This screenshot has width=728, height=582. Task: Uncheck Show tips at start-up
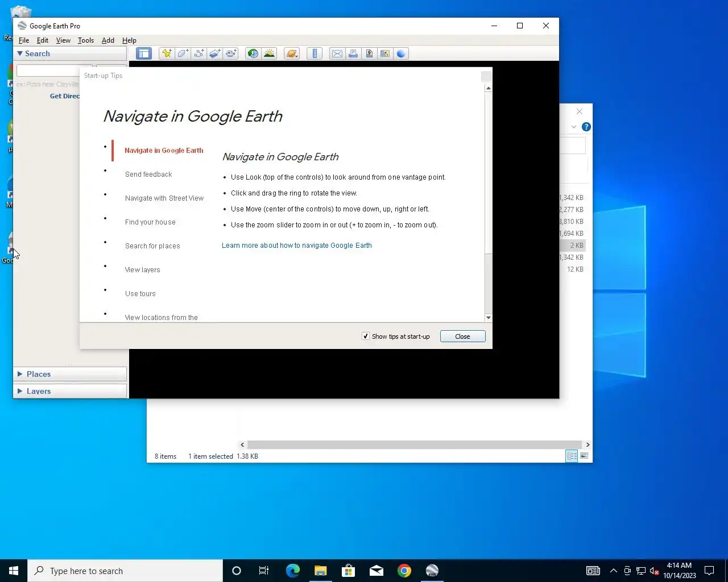point(366,336)
